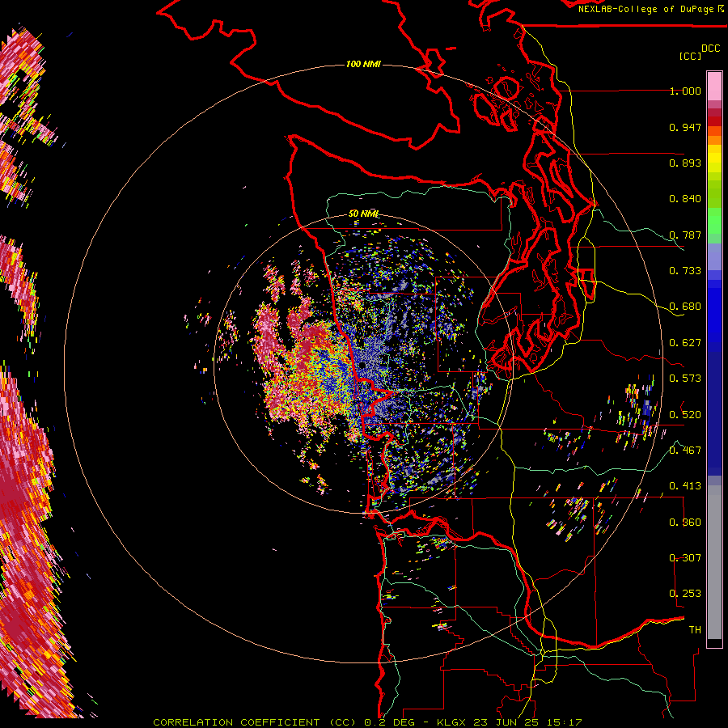Click the 0.893 color scale value
Screen dimensions: 728x728
[685, 163]
